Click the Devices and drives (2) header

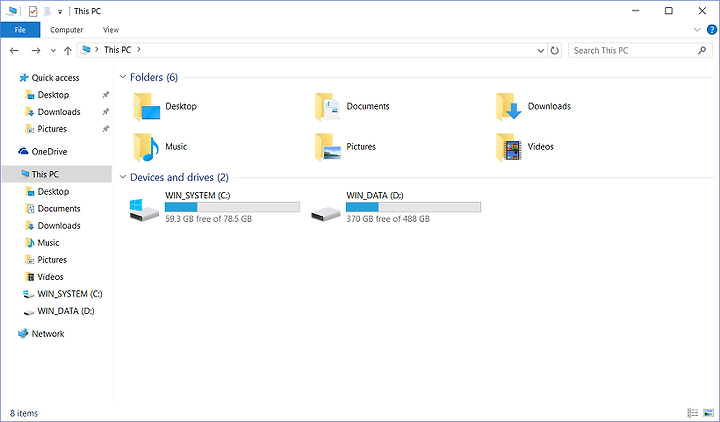coord(179,177)
